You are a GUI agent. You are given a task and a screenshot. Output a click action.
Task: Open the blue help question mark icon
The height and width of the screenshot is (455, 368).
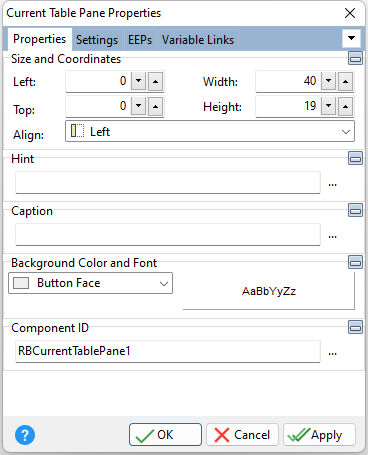(25, 435)
